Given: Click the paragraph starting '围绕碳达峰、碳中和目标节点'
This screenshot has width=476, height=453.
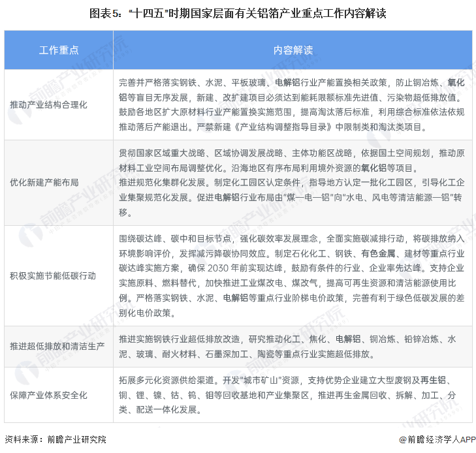Looking at the screenshot, I should [292, 275].
